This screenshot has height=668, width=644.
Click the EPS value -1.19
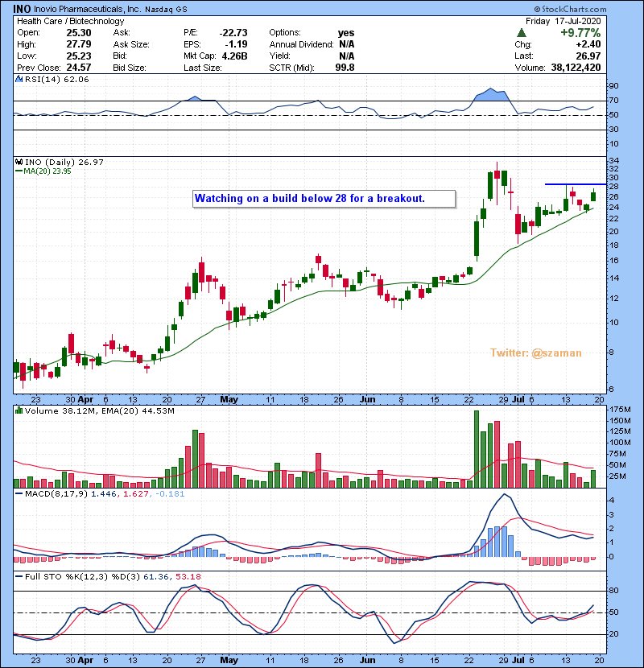point(237,44)
